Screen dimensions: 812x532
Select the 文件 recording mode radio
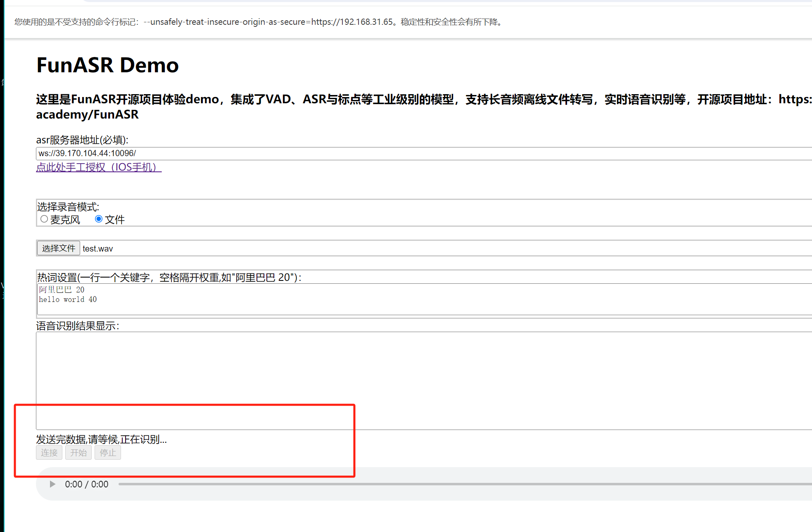[99, 219]
